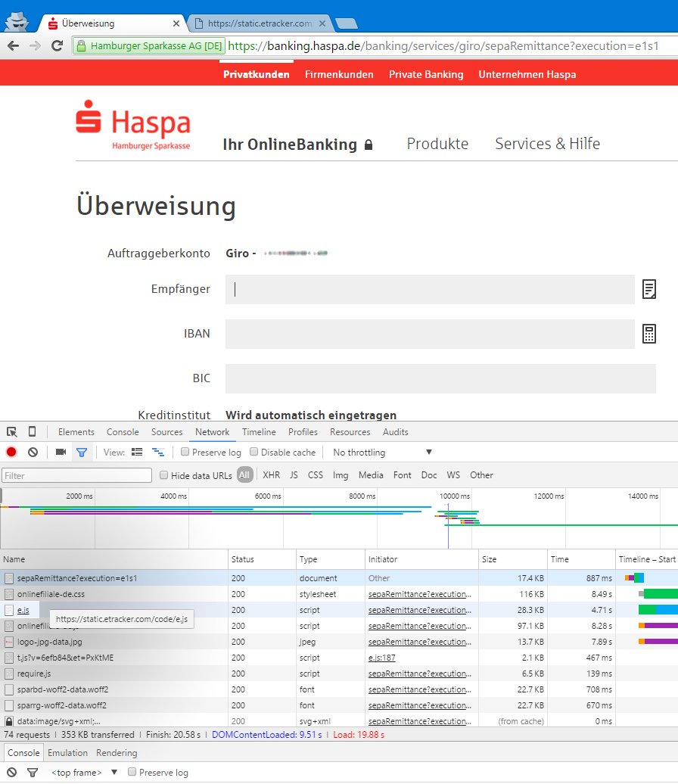This screenshot has width=678, height=784.
Task: Click the e.js:187 initiator link
Action: [x=382, y=658]
